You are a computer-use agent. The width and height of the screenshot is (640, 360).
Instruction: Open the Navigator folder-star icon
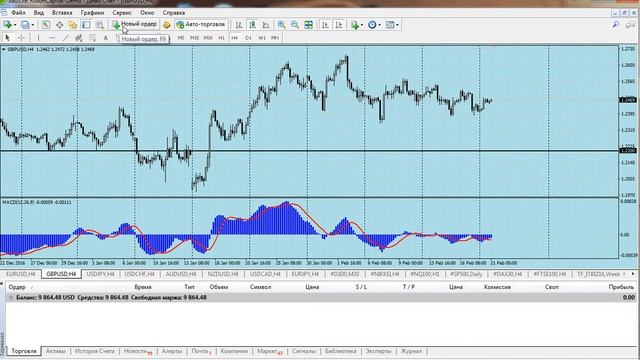[x=73, y=25]
